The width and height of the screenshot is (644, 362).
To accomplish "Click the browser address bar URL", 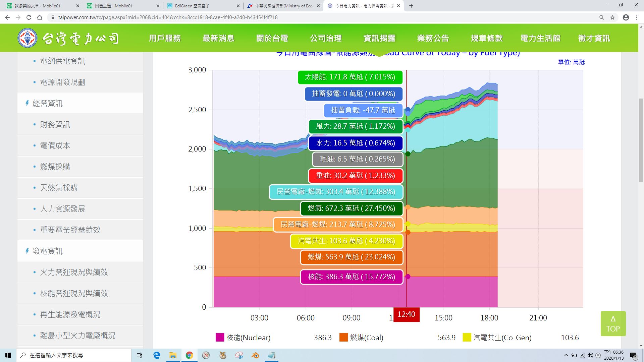I will [168, 17].
